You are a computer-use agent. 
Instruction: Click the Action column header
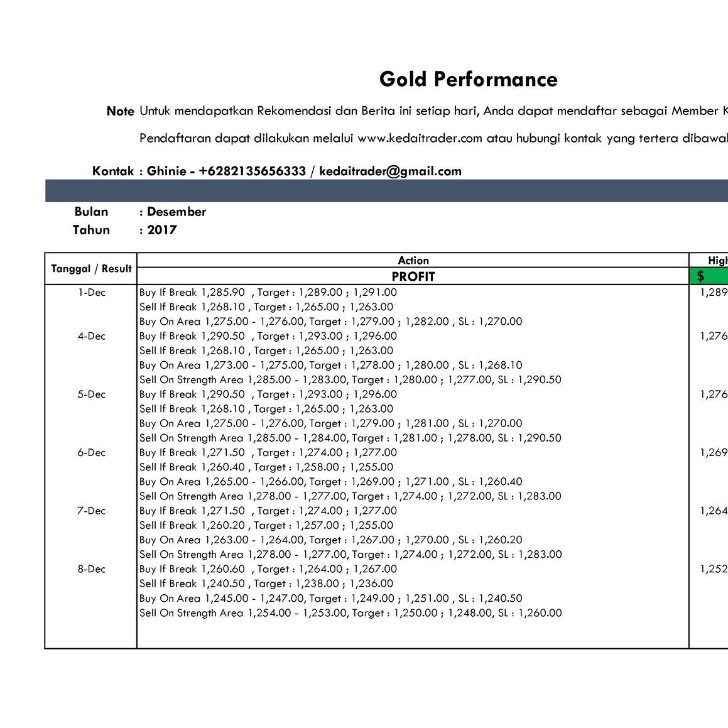point(413,260)
